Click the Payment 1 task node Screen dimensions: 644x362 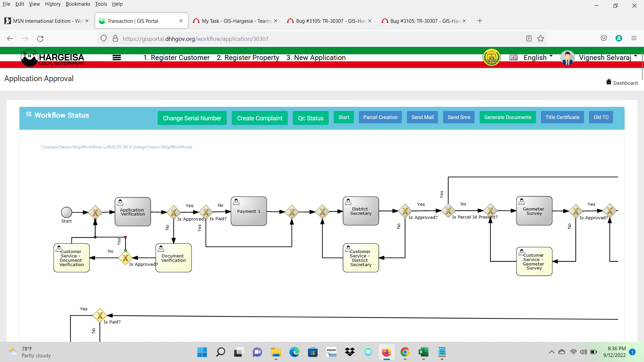249,211
